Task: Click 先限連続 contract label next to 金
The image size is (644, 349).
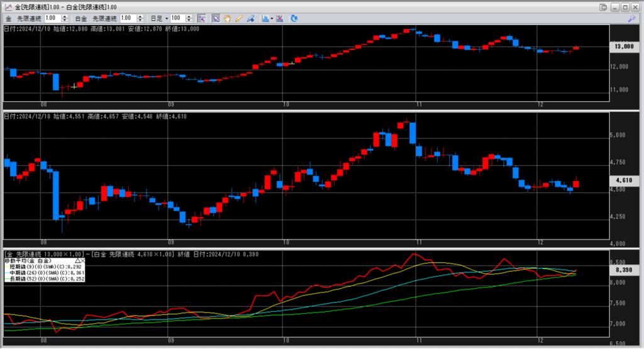Action: click(x=29, y=18)
